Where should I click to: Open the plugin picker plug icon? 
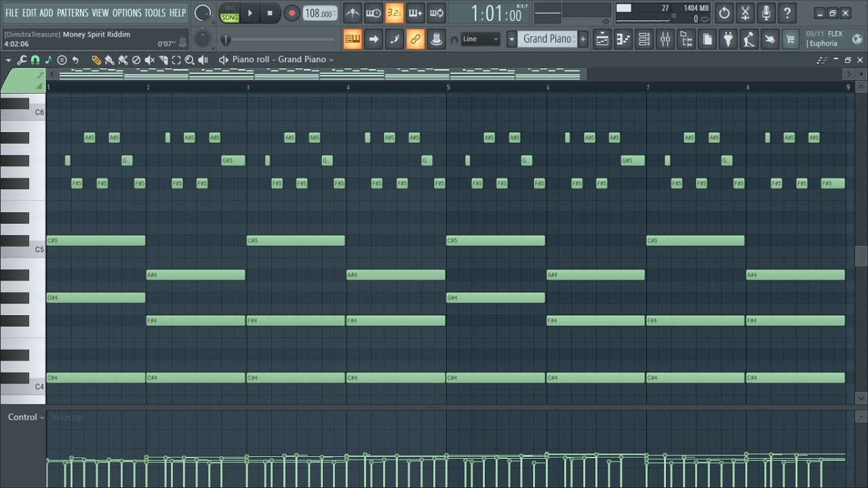pos(728,39)
